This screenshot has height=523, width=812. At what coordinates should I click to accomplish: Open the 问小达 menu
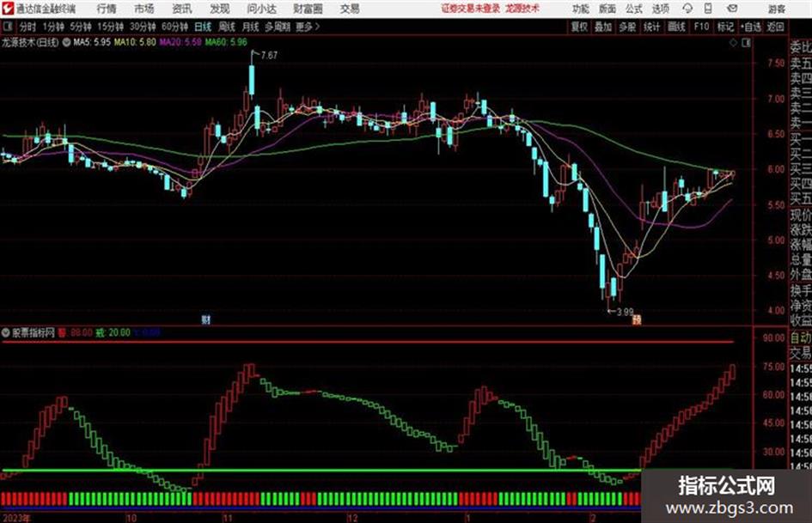(x=261, y=9)
